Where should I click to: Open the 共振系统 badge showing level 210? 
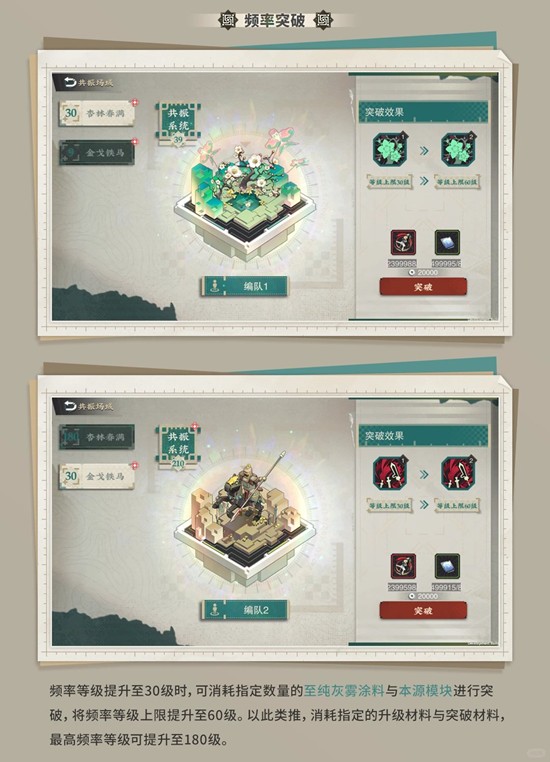(178, 447)
